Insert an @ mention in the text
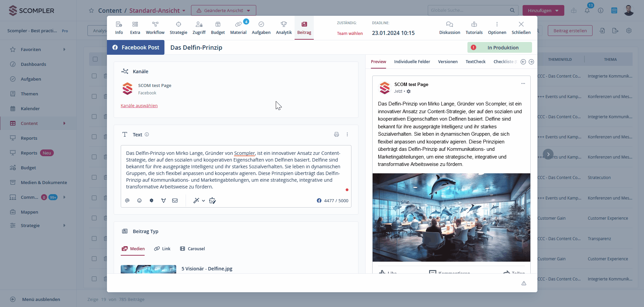The height and width of the screenshot is (307, 644). coord(127,201)
